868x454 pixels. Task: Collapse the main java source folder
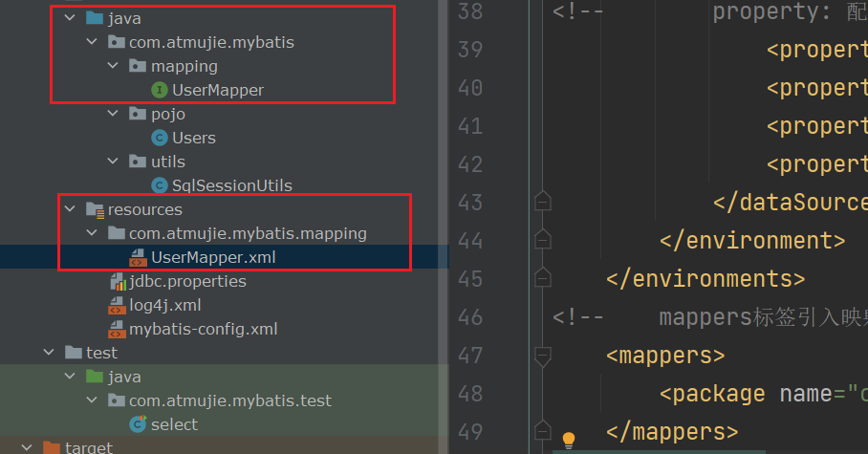click(x=69, y=18)
